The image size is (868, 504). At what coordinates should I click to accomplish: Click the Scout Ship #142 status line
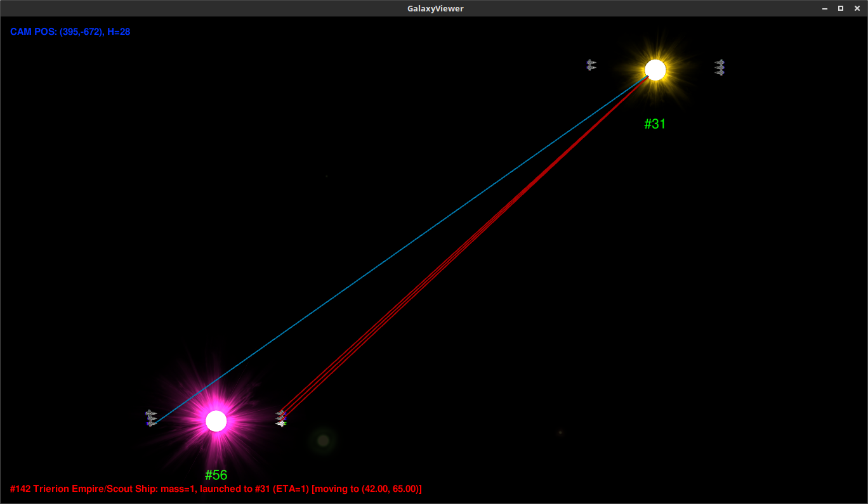click(x=216, y=489)
